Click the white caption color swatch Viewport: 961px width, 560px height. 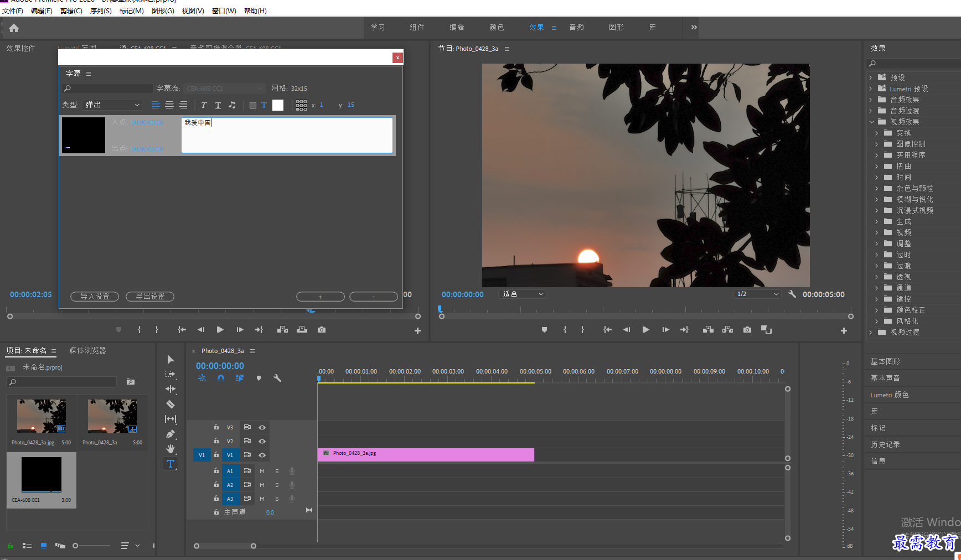pos(278,105)
